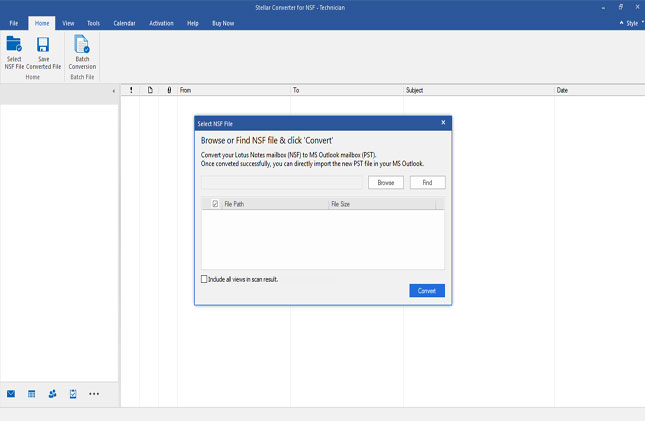The width and height of the screenshot is (645, 421).
Task: Open the Calendar view icon in bottom bar
Action: (32, 394)
